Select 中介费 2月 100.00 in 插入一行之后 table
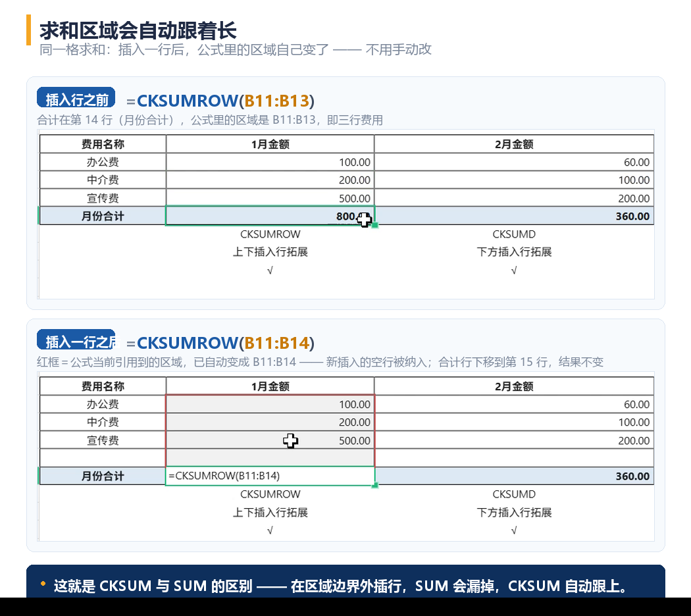Viewport: 691px width, 616px height. (514, 422)
